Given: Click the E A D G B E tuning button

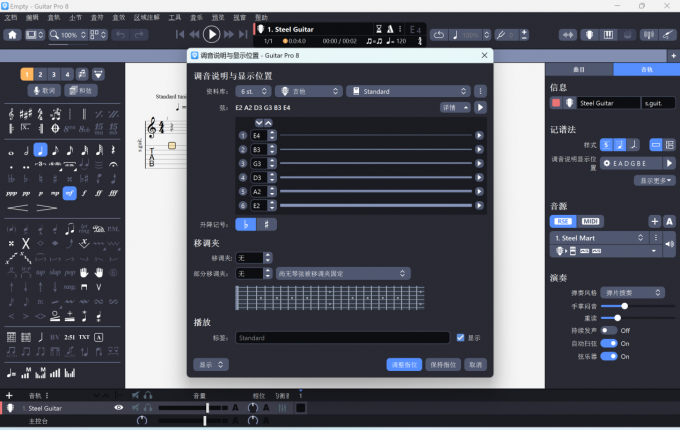Looking at the screenshot, I should pos(631,163).
